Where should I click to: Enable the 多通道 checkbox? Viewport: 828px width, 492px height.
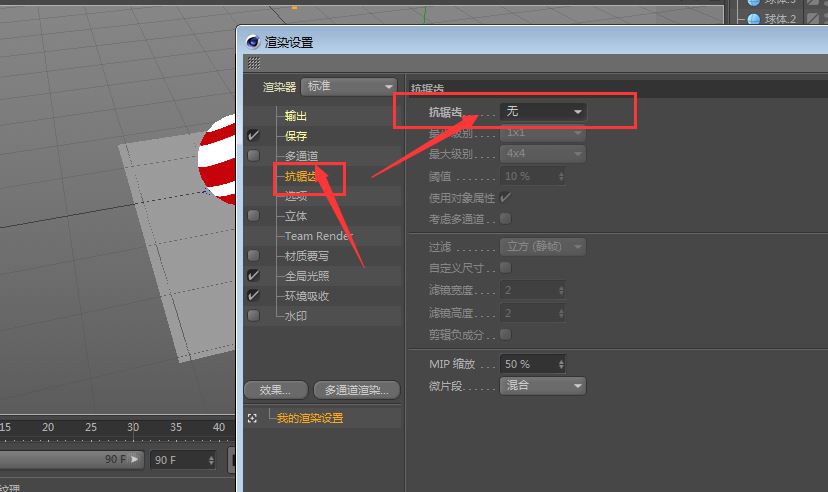(x=253, y=156)
